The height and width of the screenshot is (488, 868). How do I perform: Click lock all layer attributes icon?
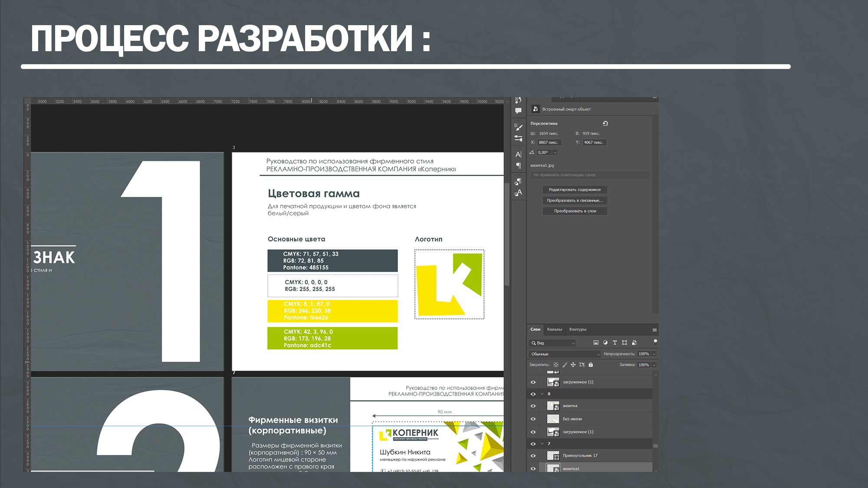click(591, 365)
